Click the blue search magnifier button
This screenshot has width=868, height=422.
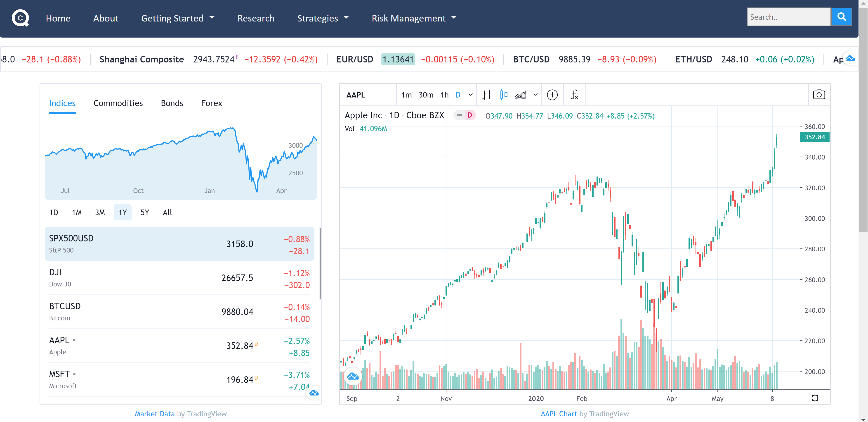tap(841, 17)
